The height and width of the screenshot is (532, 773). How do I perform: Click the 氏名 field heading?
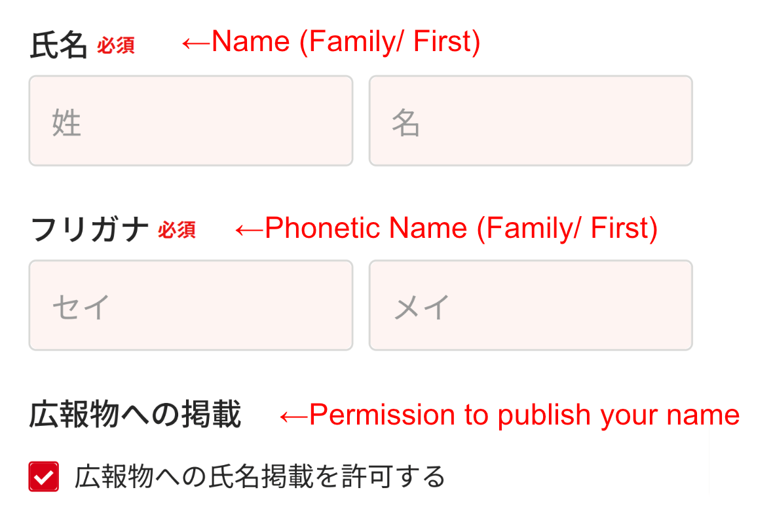58,46
